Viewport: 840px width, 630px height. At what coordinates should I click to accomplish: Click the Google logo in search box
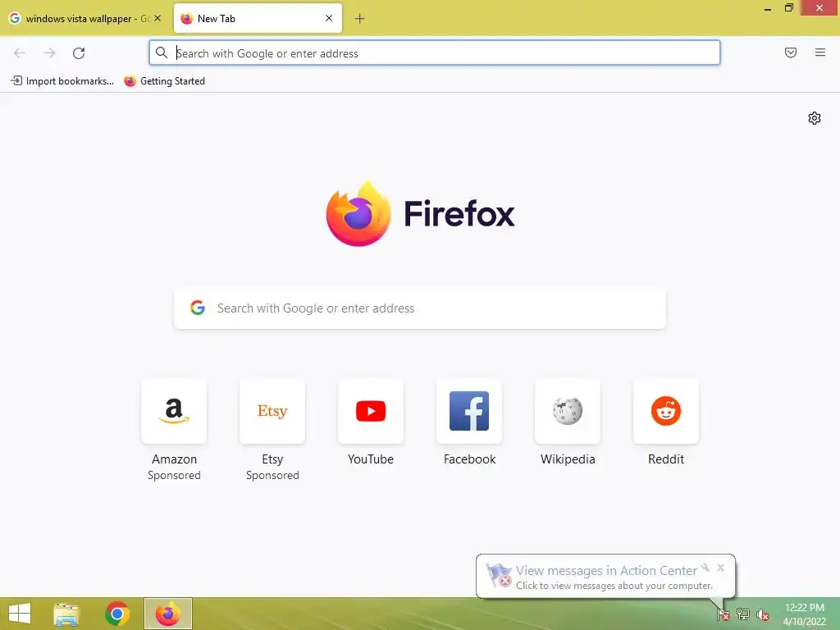click(198, 308)
